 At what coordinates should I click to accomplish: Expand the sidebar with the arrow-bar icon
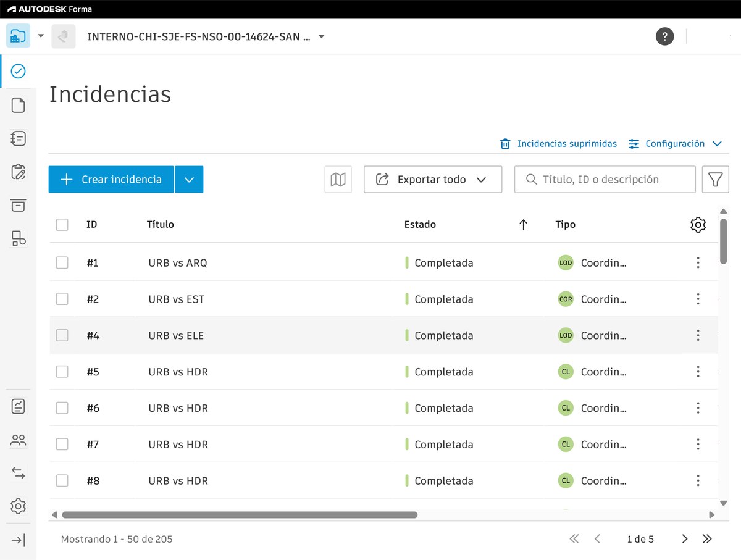click(x=19, y=540)
